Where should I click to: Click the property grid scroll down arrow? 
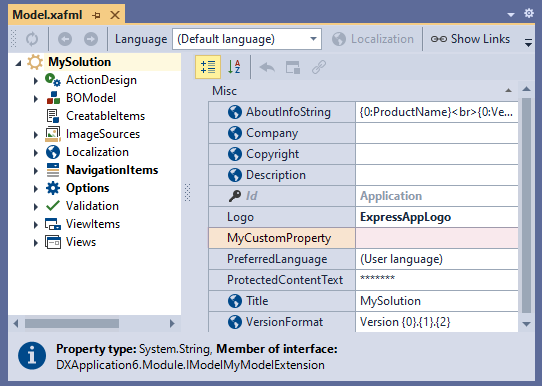526,324
